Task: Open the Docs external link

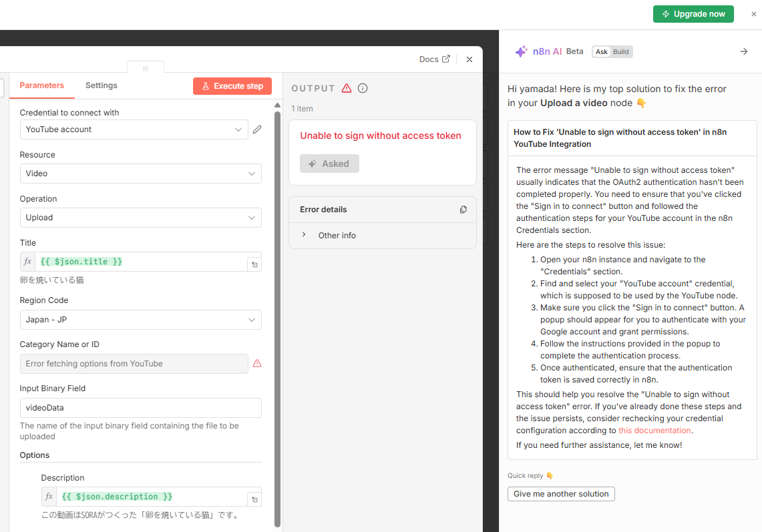Action: tap(435, 59)
